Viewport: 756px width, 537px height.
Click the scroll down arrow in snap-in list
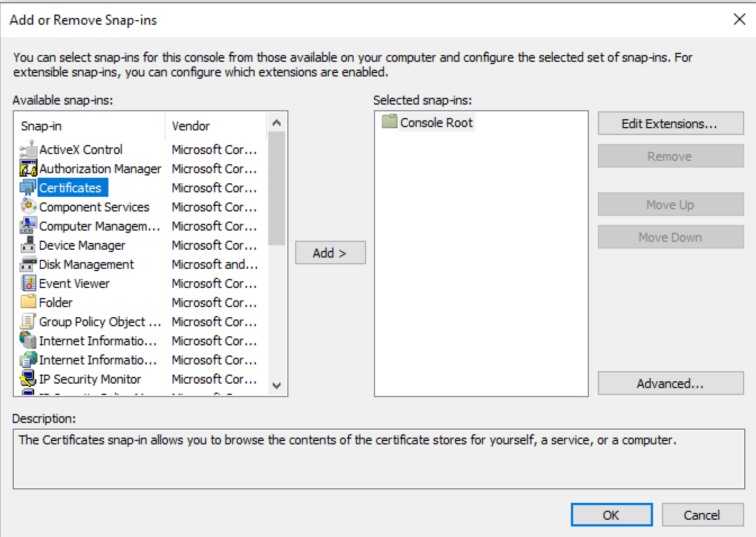point(277,385)
